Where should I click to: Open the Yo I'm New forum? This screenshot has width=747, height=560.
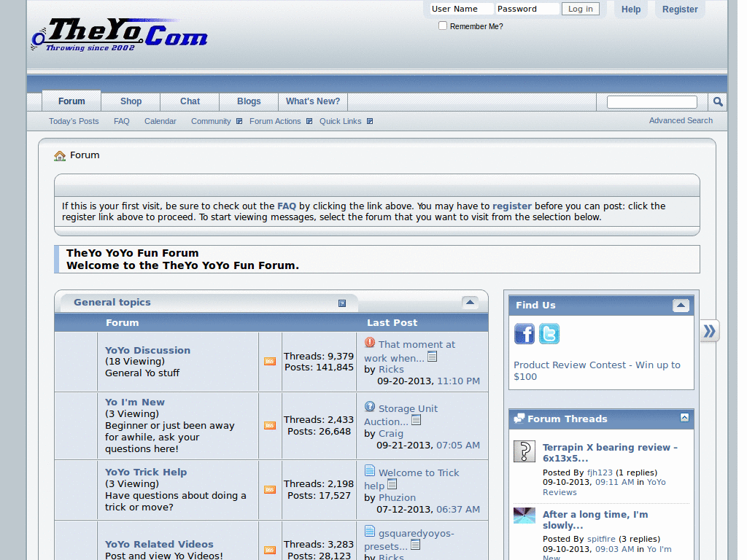point(135,402)
